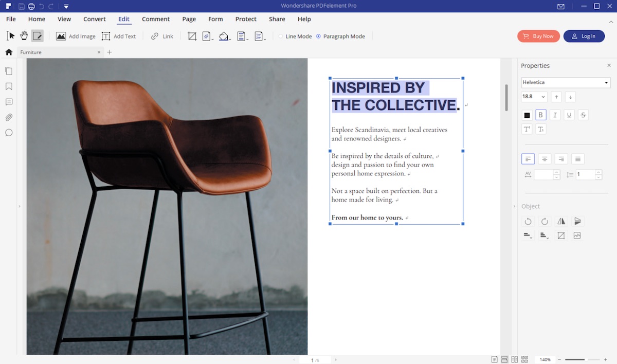Open a new tab with plus

click(x=110, y=52)
